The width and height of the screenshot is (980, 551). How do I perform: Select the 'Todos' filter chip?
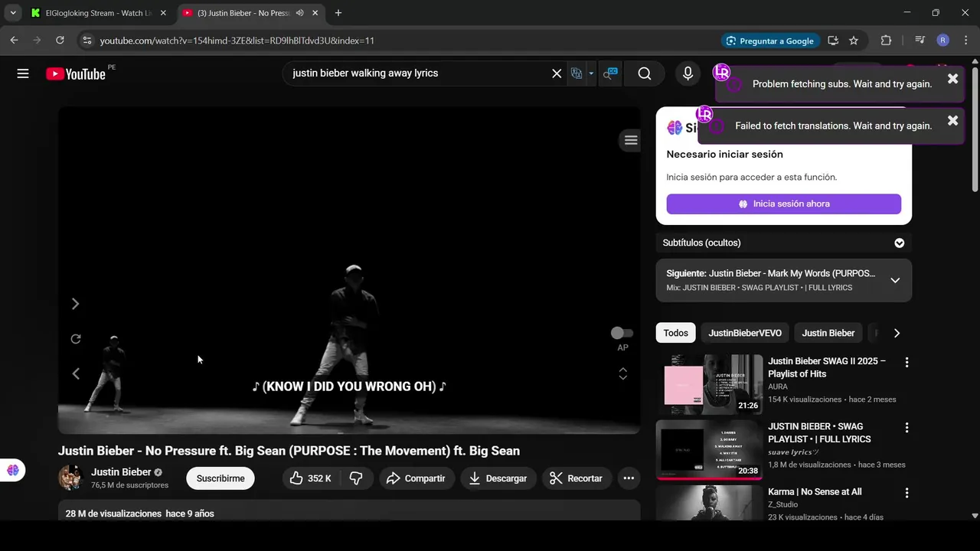coord(675,333)
